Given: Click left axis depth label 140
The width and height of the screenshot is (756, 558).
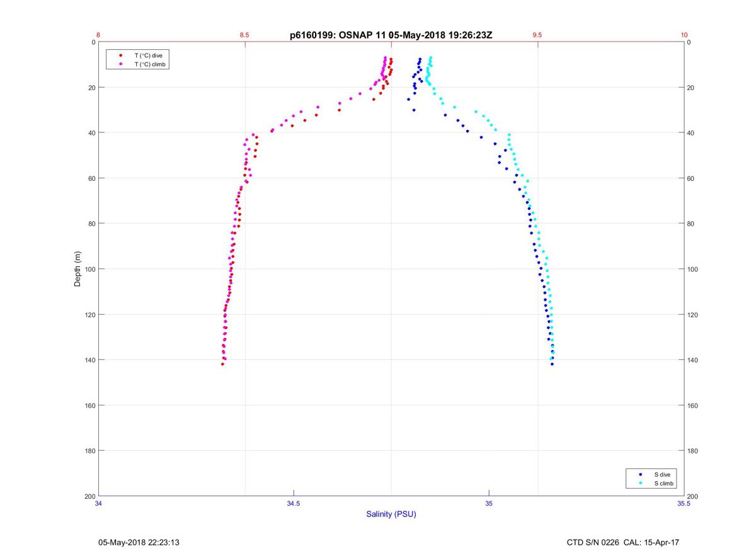Looking at the screenshot, I should (89, 360).
